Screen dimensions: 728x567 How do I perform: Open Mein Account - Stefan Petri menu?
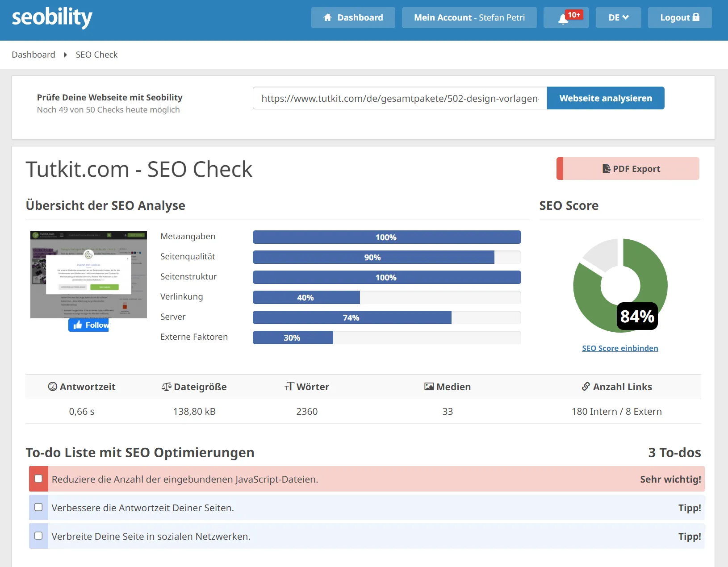469,18
